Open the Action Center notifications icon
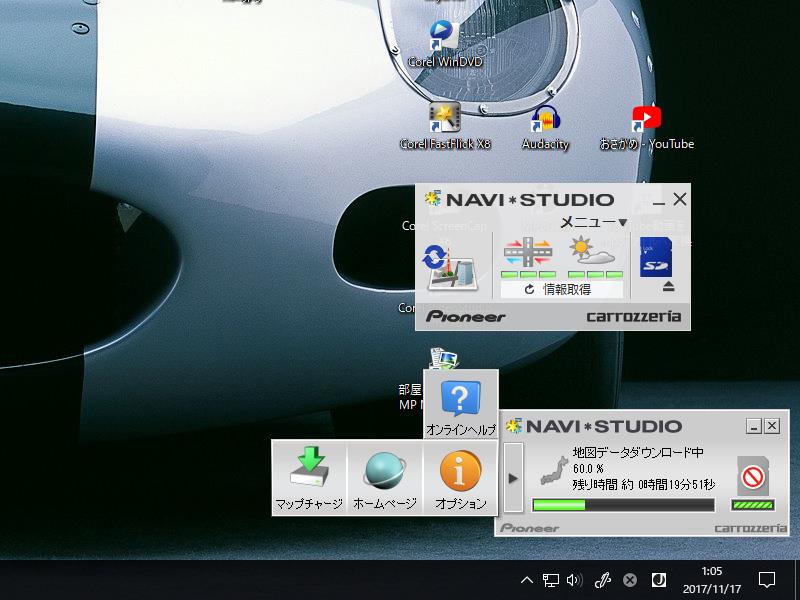 [x=767, y=580]
